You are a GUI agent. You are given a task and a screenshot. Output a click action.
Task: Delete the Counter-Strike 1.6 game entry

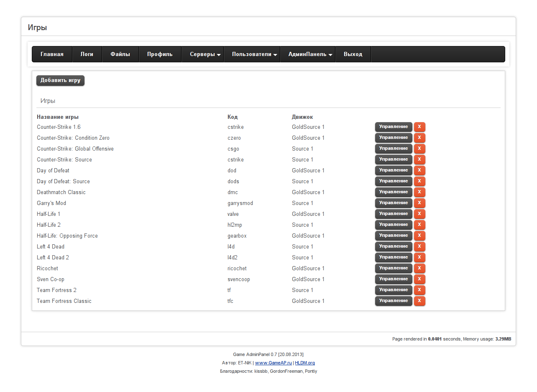tap(419, 127)
